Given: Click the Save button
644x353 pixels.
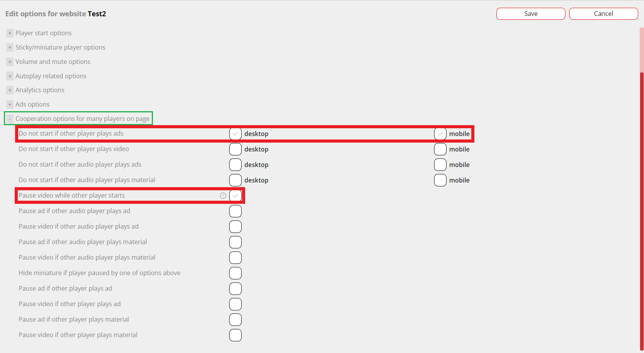Looking at the screenshot, I should 531,14.
